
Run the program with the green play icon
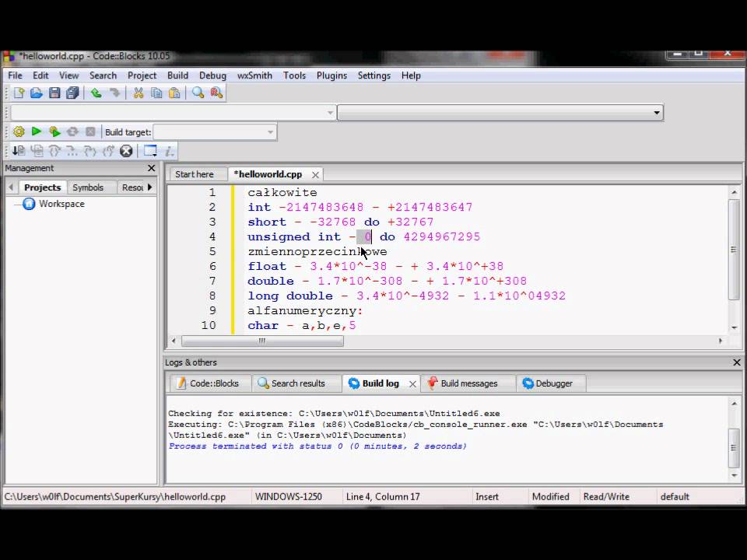(x=37, y=131)
